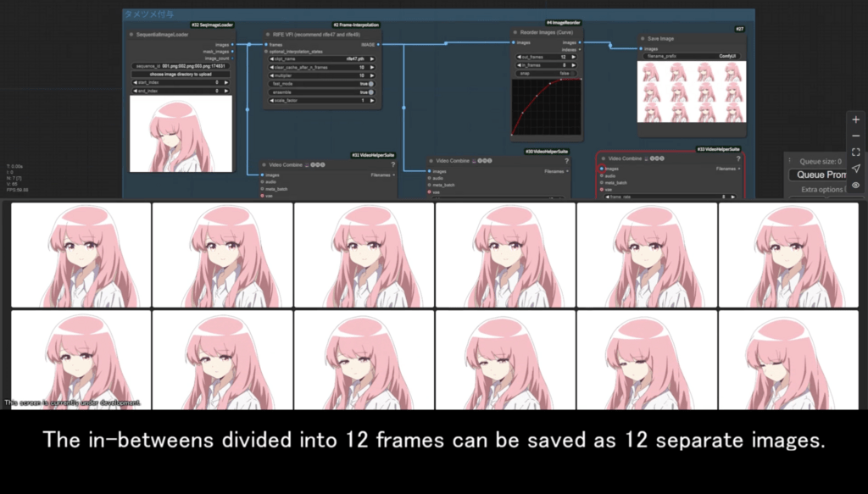Toggle fast_mode in the RIFE VFI node

tap(371, 84)
